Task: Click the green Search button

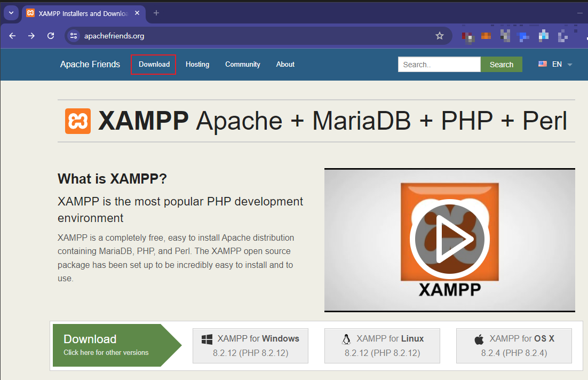Action: pos(502,64)
